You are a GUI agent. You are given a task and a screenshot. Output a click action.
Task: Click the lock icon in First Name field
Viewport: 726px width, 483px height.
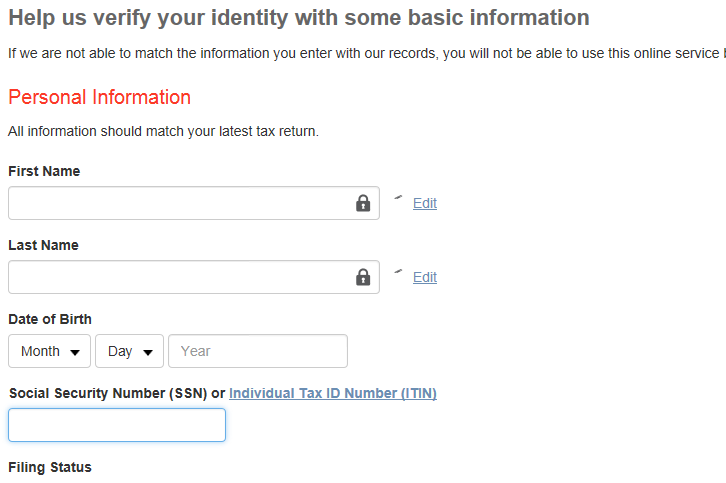pyautogui.click(x=363, y=203)
